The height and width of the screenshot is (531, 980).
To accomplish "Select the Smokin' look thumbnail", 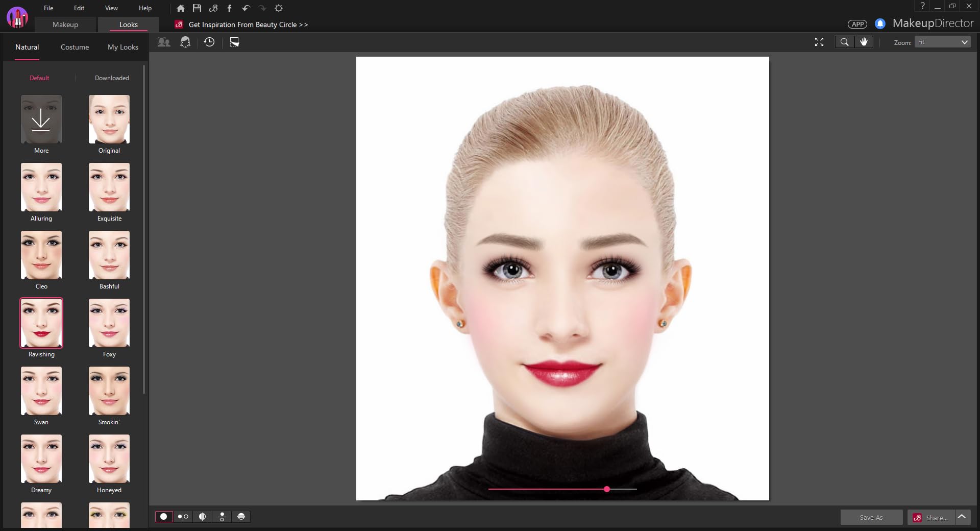I will coord(109,391).
